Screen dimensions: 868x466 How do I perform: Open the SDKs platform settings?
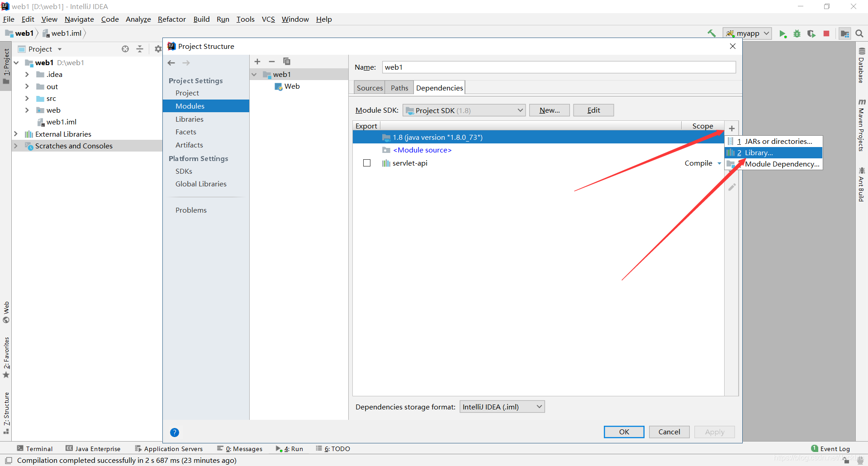point(184,171)
